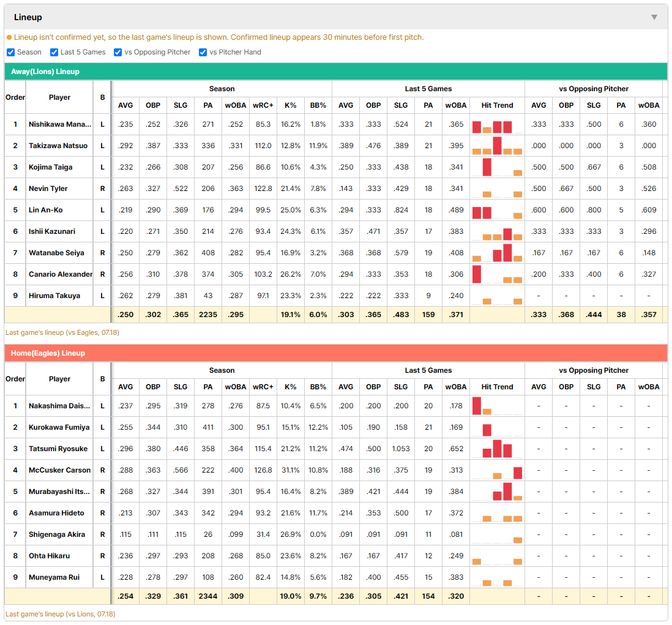672x625 pixels.
Task: Toggle vs Pitcher Hand checkbox
Action: (203, 52)
